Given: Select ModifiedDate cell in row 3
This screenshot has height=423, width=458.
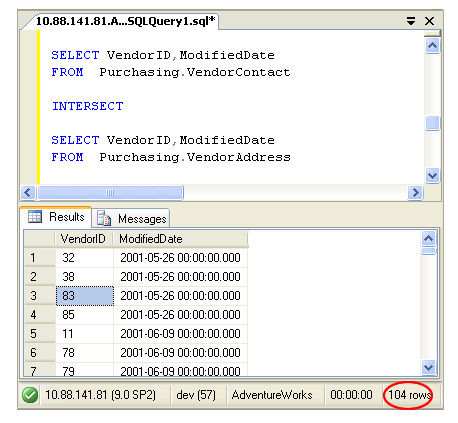Looking at the screenshot, I should click(x=180, y=296).
